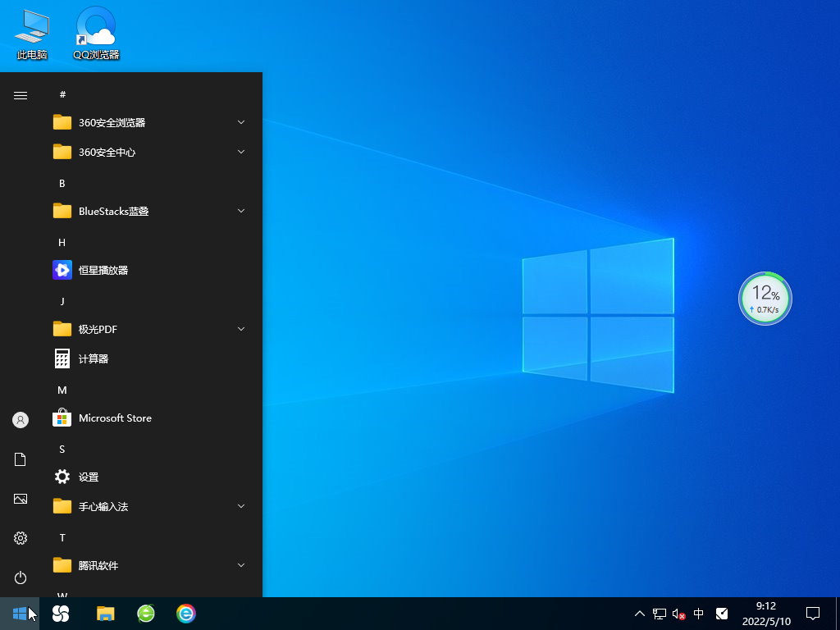Open 设置 from the Start menu list
This screenshot has height=630, width=840.
click(88, 477)
